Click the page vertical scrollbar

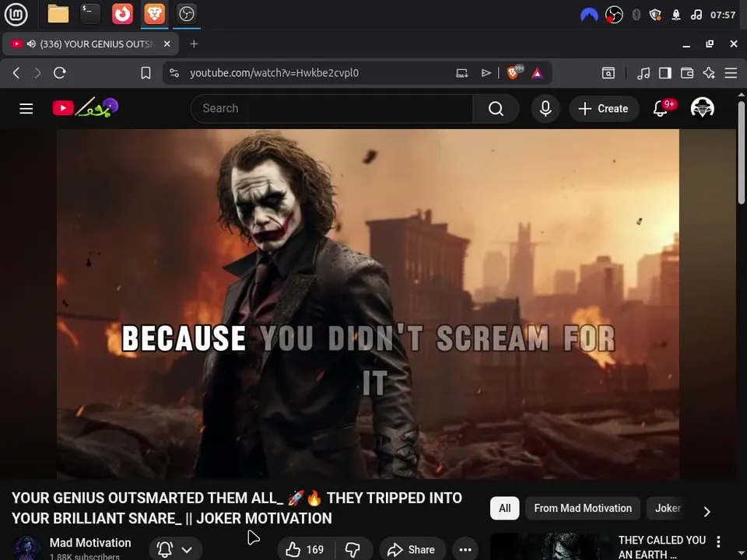tap(742, 152)
